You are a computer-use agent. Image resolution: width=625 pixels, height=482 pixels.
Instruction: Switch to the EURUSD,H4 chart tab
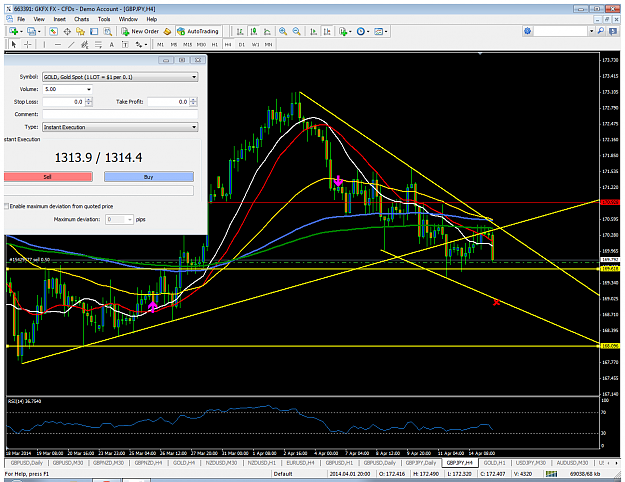click(300, 462)
